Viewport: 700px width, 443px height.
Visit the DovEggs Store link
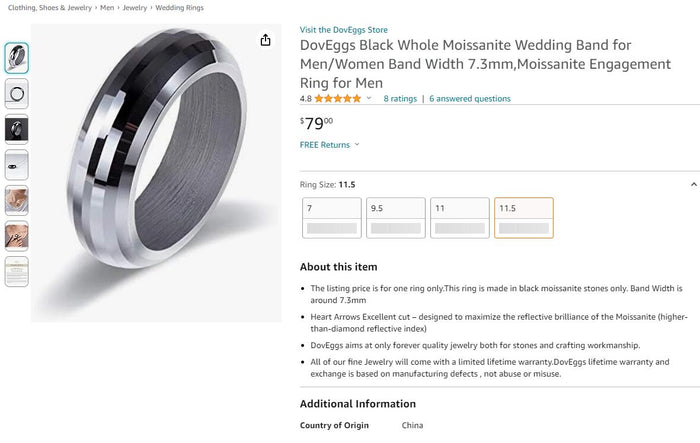coord(344,30)
